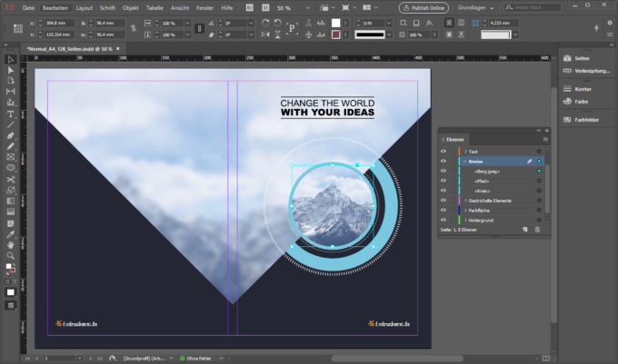Hide the Pfad object
This screenshot has height=364, width=618.
(x=444, y=181)
